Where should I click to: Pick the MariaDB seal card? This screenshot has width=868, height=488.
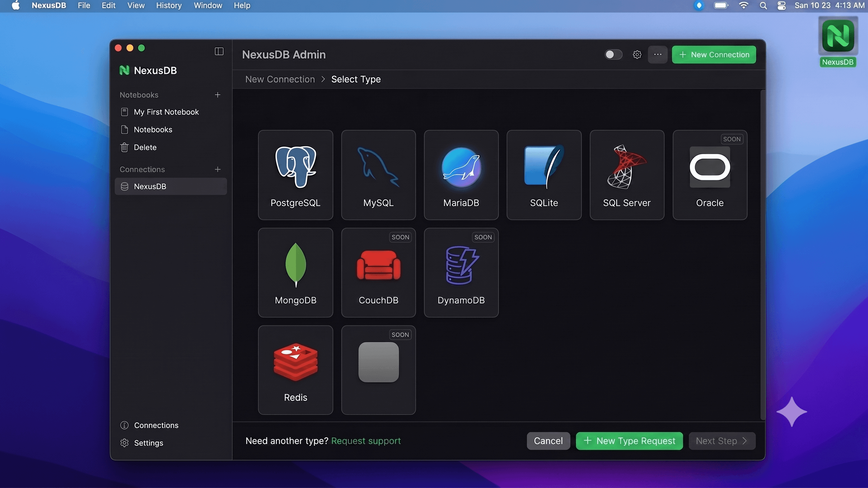click(x=461, y=175)
